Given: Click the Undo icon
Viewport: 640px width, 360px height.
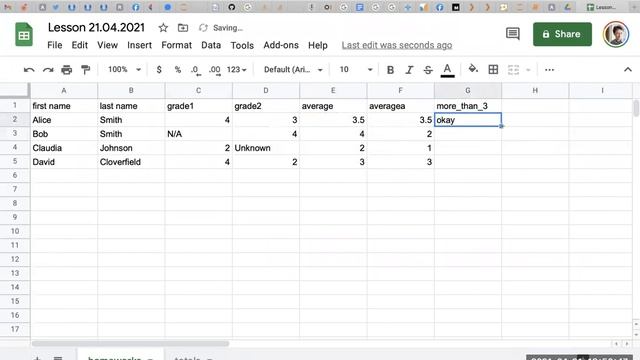Looking at the screenshot, I should tap(29, 70).
